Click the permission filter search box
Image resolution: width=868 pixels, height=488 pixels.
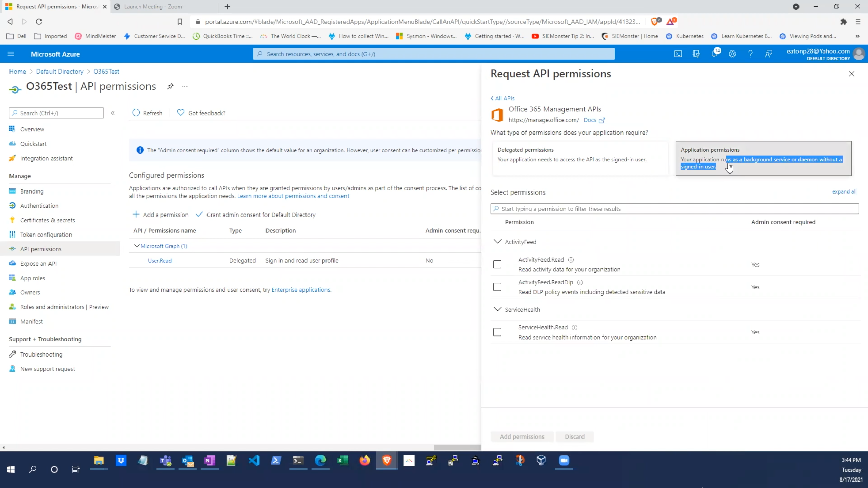click(x=674, y=209)
